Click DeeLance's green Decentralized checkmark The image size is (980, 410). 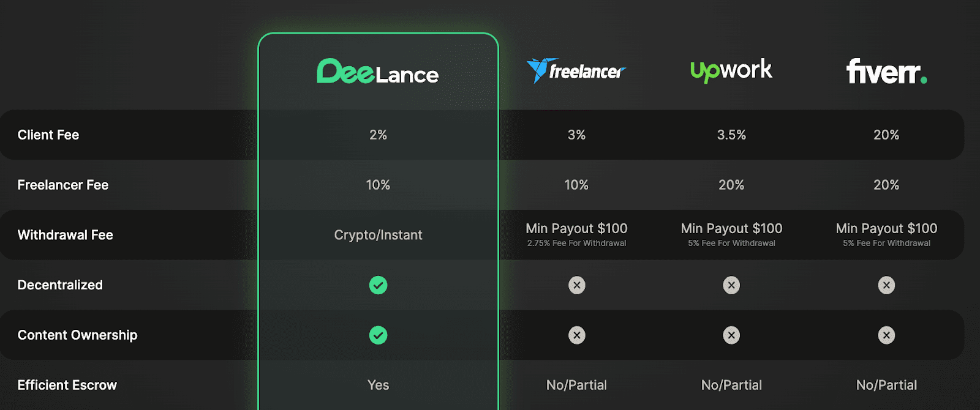coord(378,285)
